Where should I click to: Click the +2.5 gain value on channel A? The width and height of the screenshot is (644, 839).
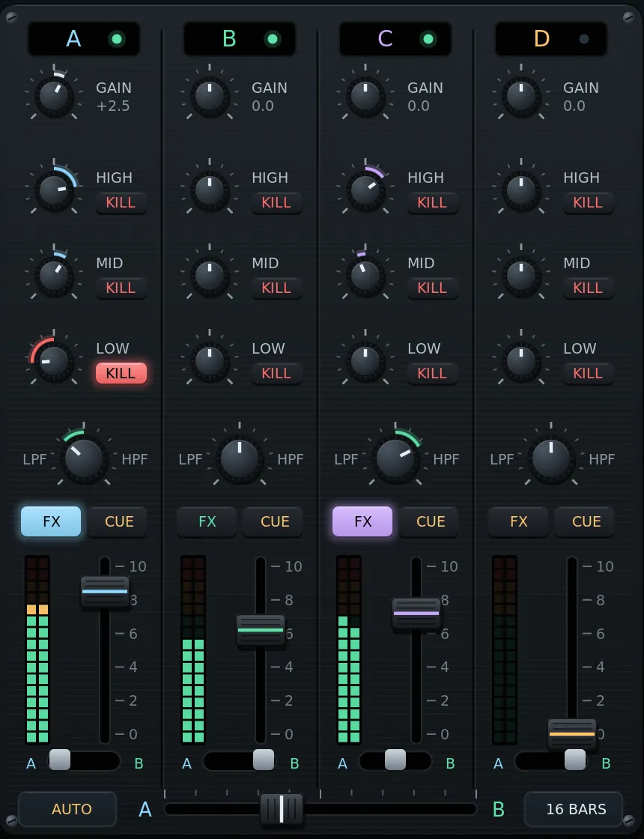[113, 106]
